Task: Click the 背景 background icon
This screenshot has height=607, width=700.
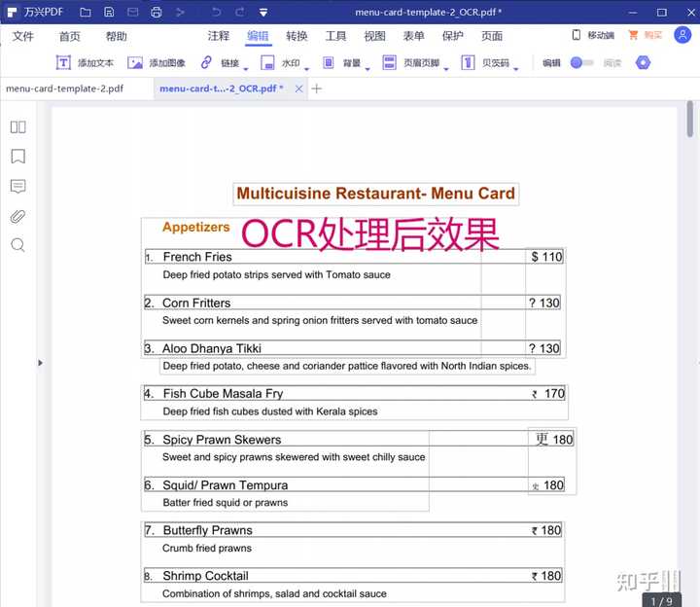Action: [x=329, y=63]
